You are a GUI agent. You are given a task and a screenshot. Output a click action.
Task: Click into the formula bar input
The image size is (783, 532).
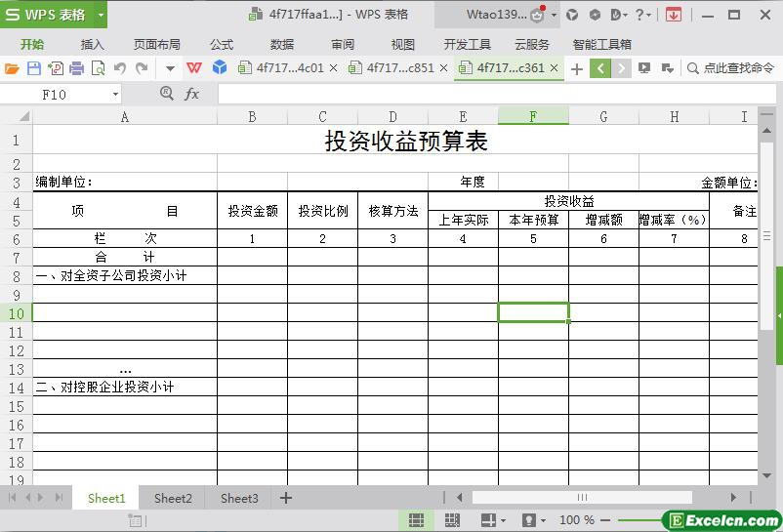[497, 94]
